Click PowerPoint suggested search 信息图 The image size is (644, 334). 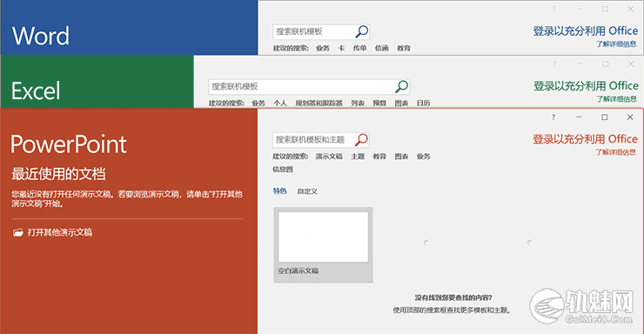coord(283,169)
